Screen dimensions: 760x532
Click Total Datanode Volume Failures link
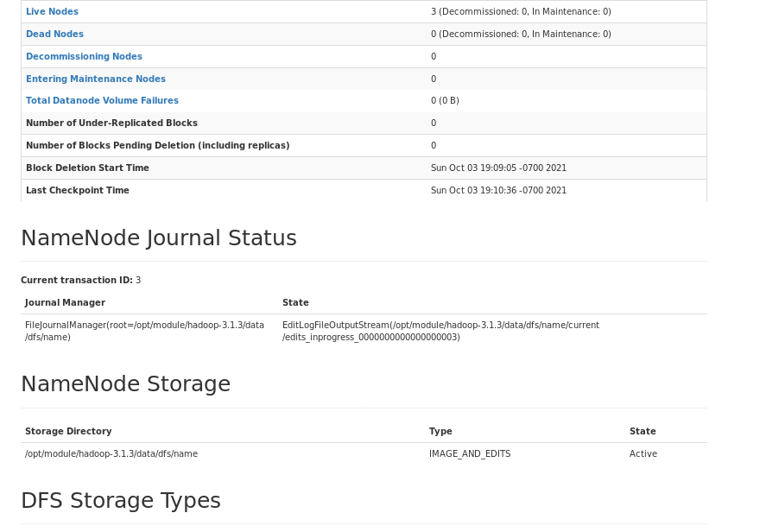pyautogui.click(x=102, y=100)
